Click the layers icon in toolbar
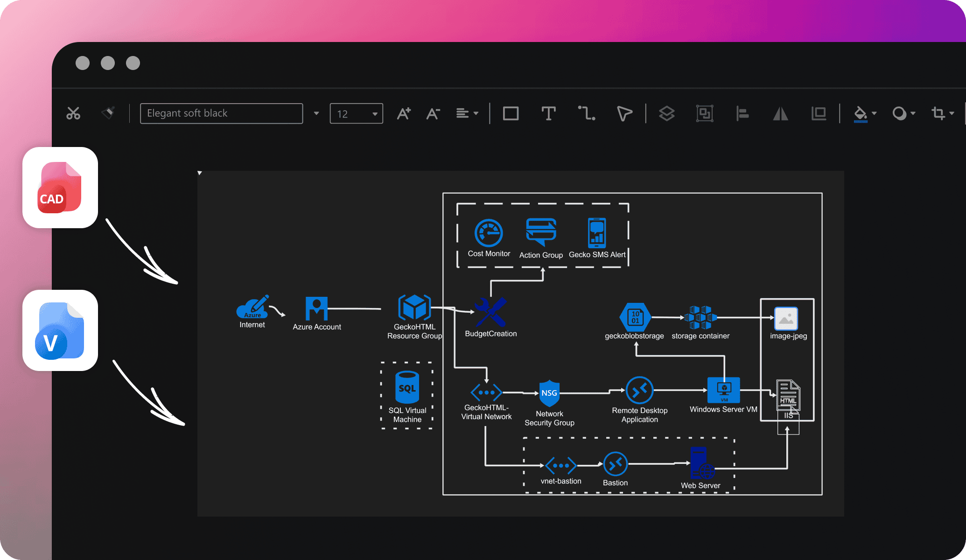 [667, 113]
